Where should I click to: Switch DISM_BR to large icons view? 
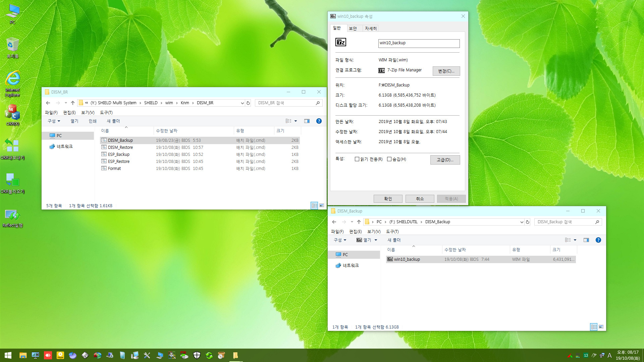click(x=322, y=205)
